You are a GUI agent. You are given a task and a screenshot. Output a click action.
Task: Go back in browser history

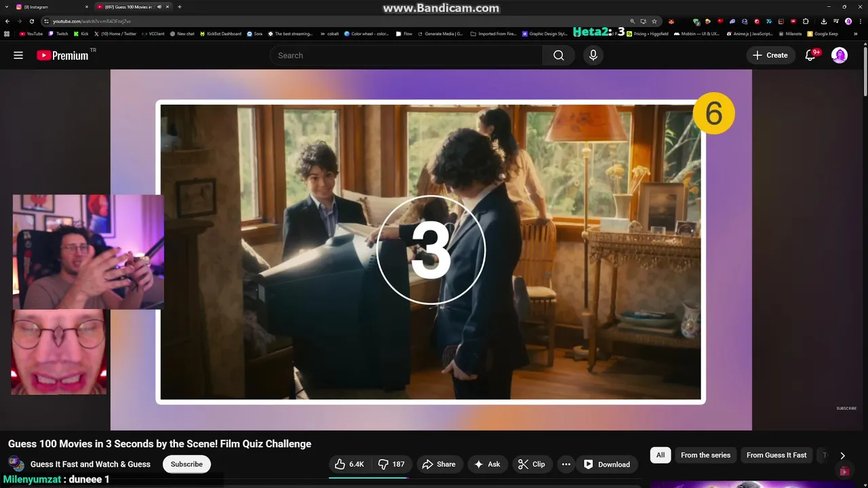click(x=7, y=21)
